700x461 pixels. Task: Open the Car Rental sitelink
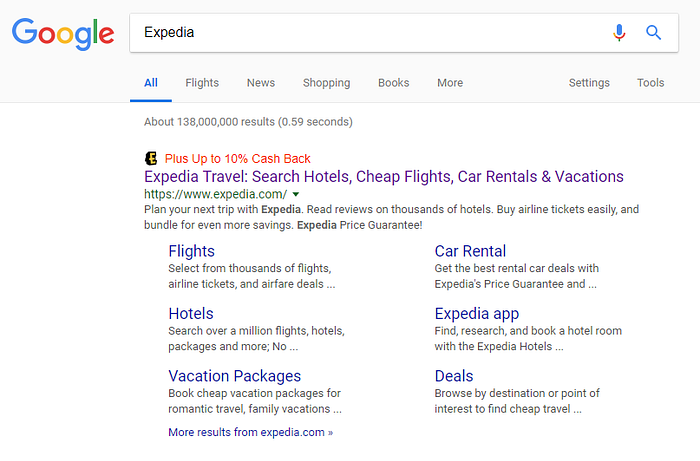pyautogui.click(x=471, y=251)
